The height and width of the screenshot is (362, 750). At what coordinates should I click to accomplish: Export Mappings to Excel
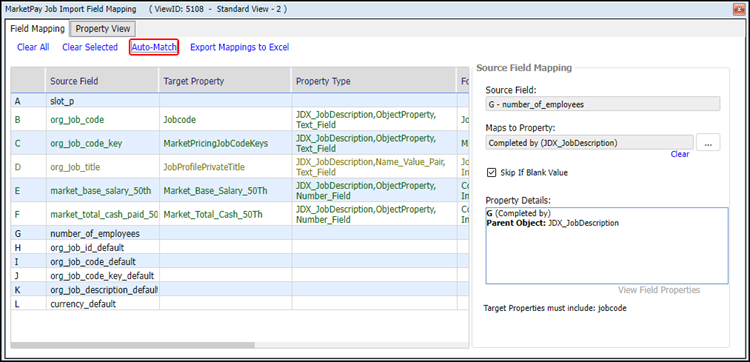240,47
